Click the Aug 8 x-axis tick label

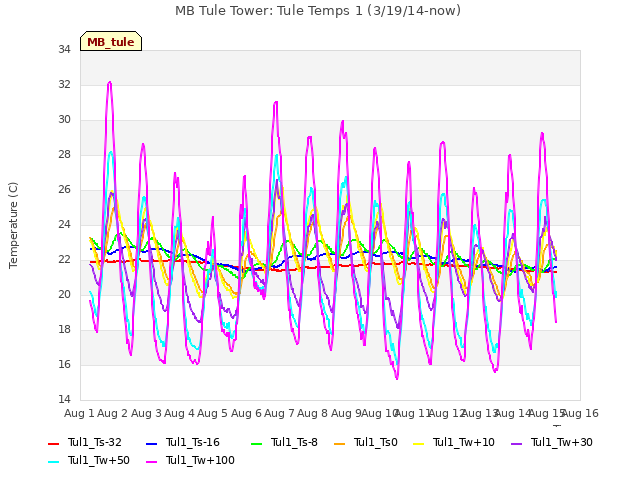tap(312, 413)
